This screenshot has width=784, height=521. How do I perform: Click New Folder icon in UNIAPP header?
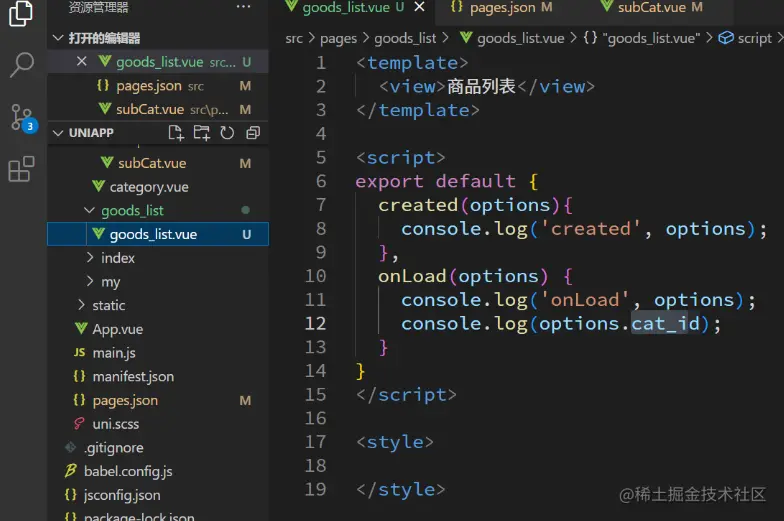tap(202, 132)
